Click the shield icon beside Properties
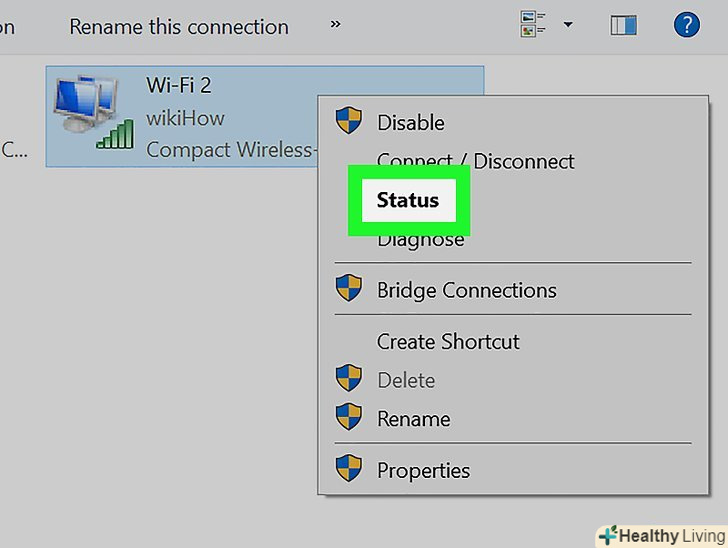 pyautogui.click(x=348, y=469)
